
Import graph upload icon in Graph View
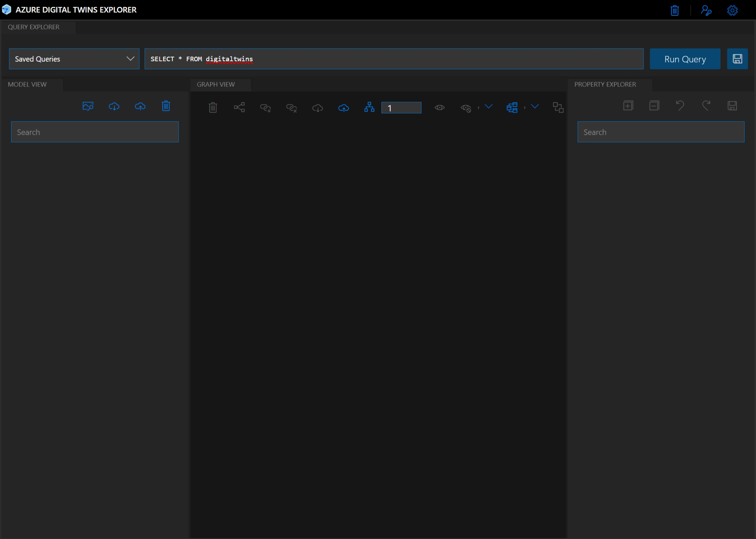tap(344, 108)
